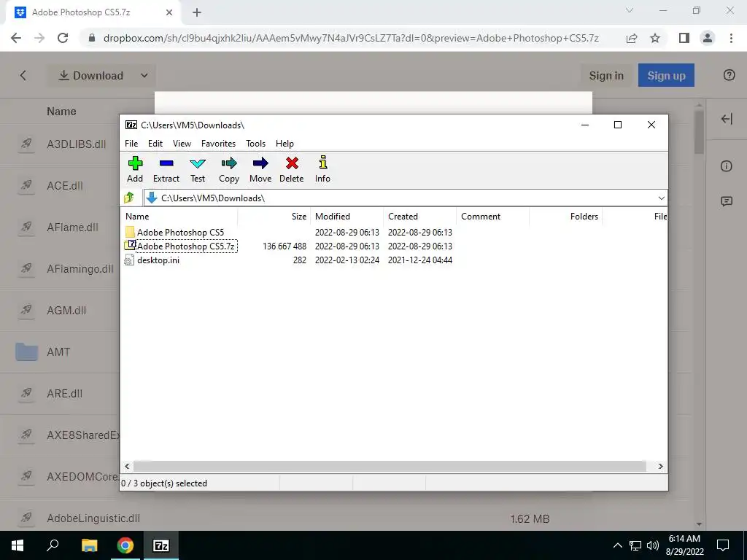The image size is (747, 560).
Task: Reload the Chrome page
Action: pos(63,38)
